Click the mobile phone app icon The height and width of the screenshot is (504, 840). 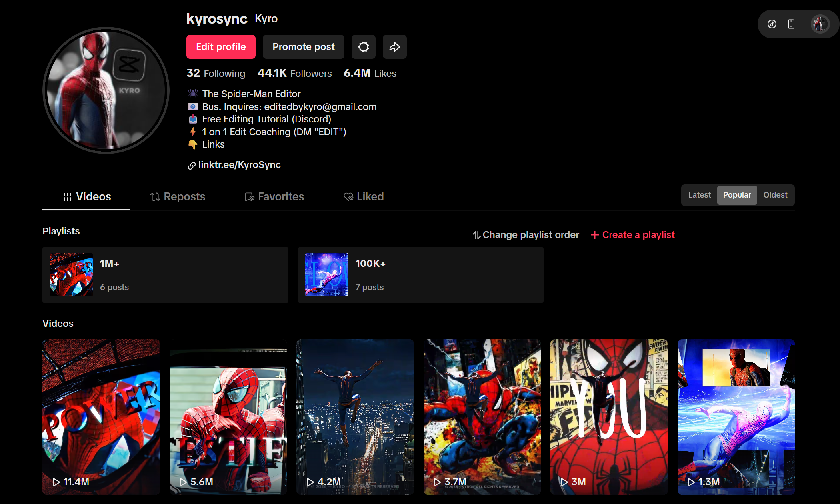click(x=791, y=24)
